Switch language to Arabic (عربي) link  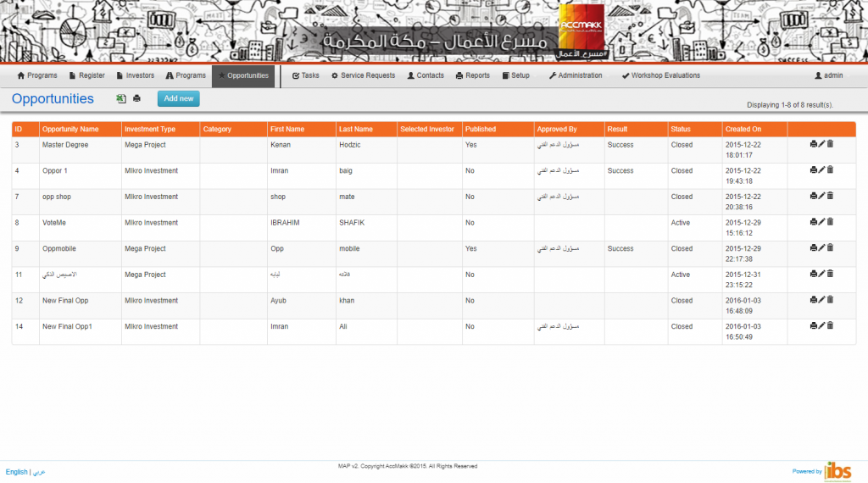tap(39, 472)
